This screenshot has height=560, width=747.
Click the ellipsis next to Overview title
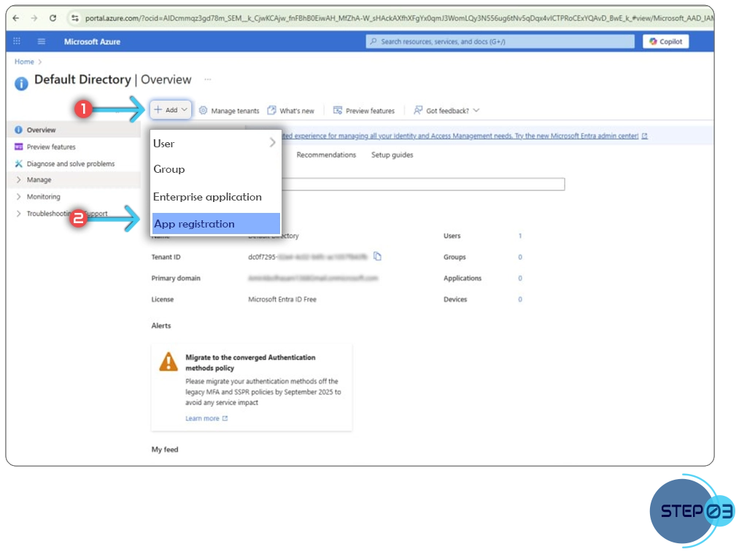coord(207,79)
